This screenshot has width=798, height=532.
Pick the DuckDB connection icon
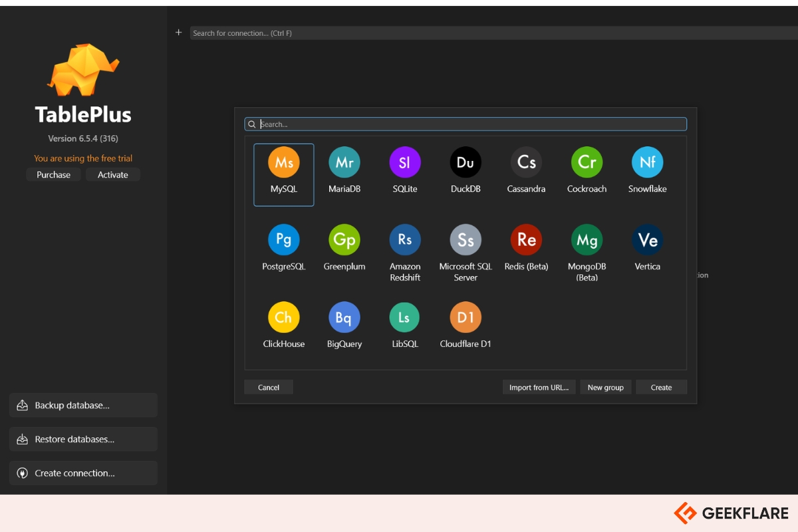(465, 162)
